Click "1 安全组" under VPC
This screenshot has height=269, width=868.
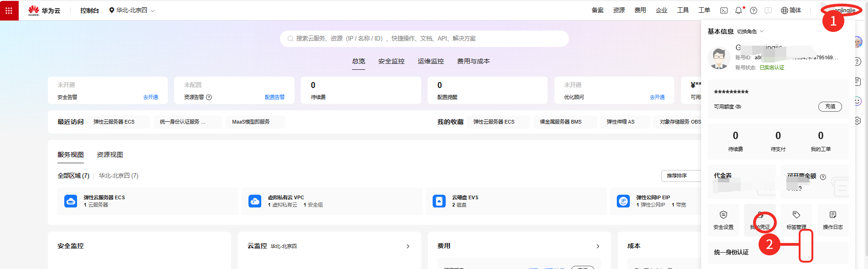tap(313, 205)
